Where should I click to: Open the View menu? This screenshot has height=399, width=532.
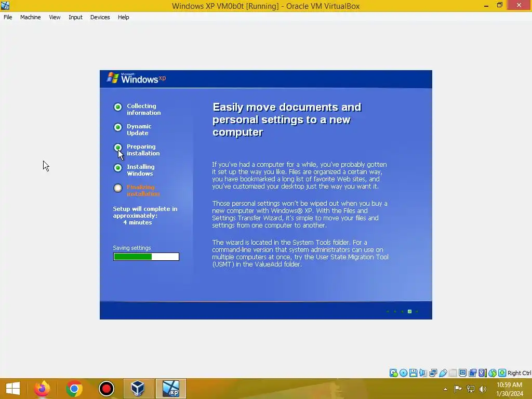pyautogui.click(x=55, y=17)
